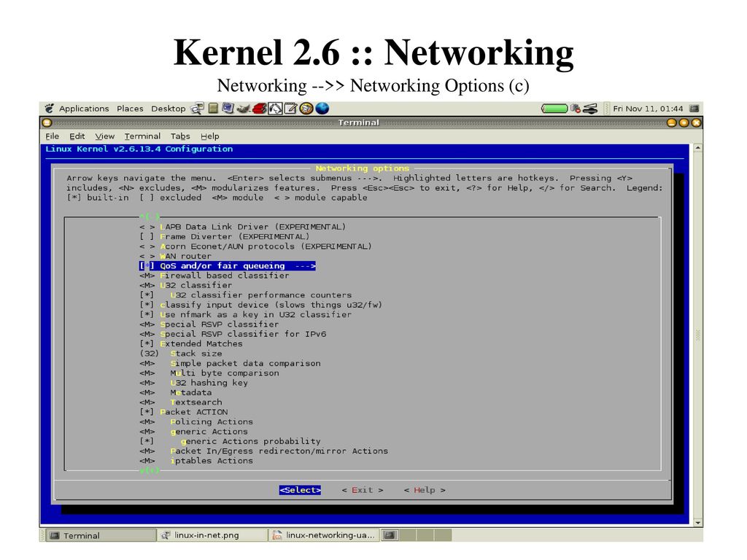This screenshot has height=560, width=747.
Task: Click the Inkscape-style drawing launcher icon
Action: [275, 109]
